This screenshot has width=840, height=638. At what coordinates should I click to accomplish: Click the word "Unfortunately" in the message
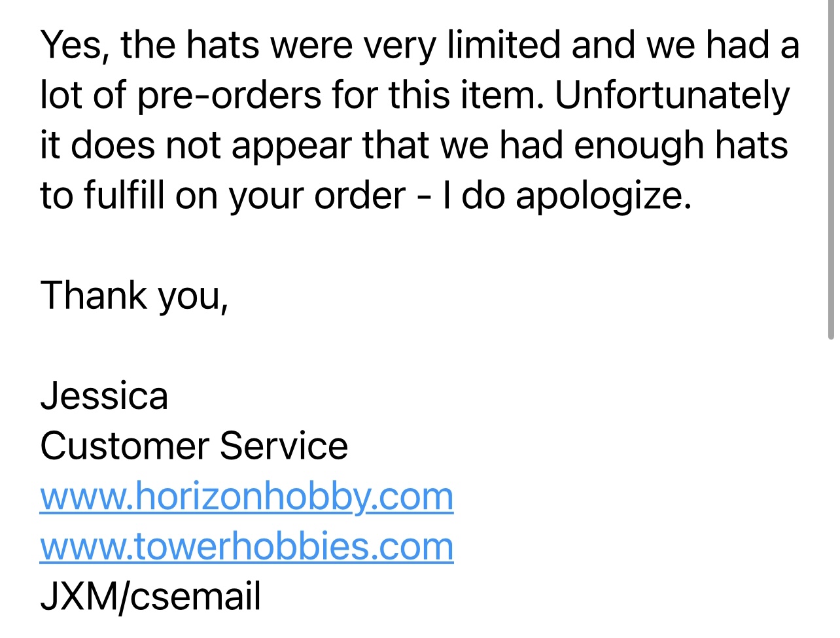pos(673,96)
